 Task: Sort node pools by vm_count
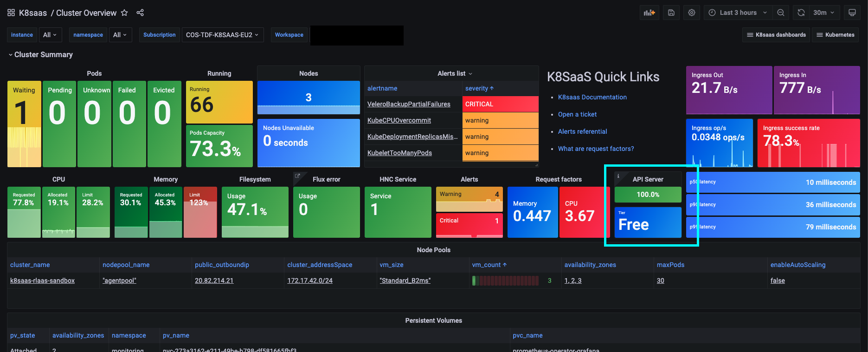[489, 265]
